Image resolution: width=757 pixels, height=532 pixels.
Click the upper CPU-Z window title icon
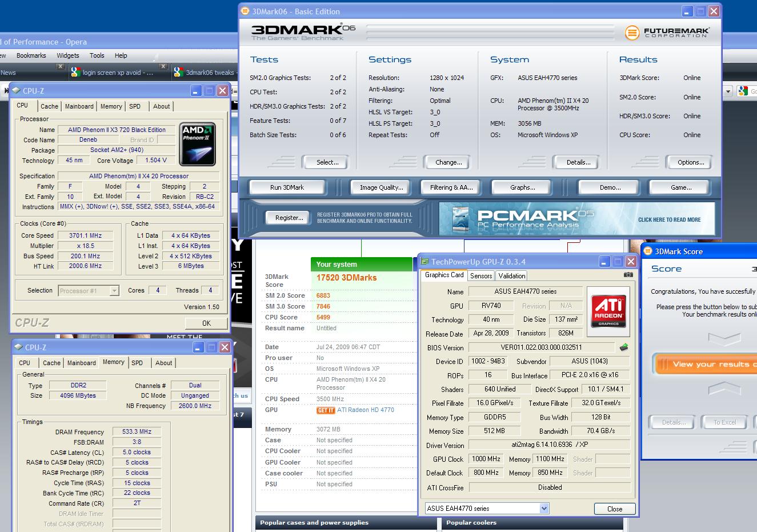(x=15, y=90)
